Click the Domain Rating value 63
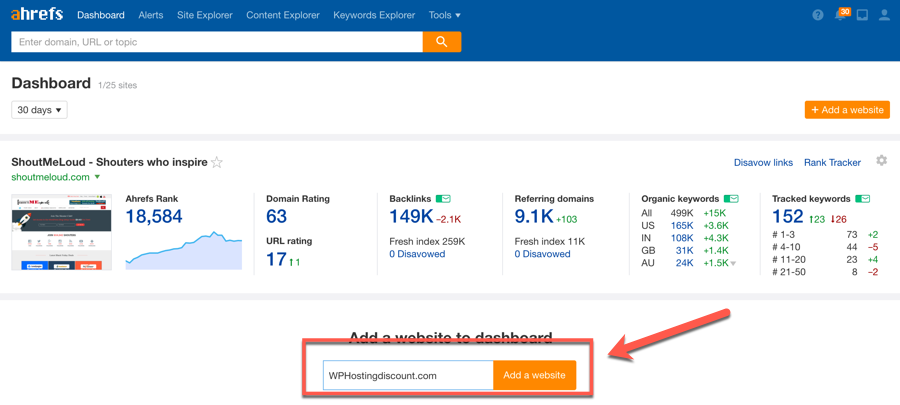Image resolution: width=900 pixels, height=405 pixels. point(277,217)
